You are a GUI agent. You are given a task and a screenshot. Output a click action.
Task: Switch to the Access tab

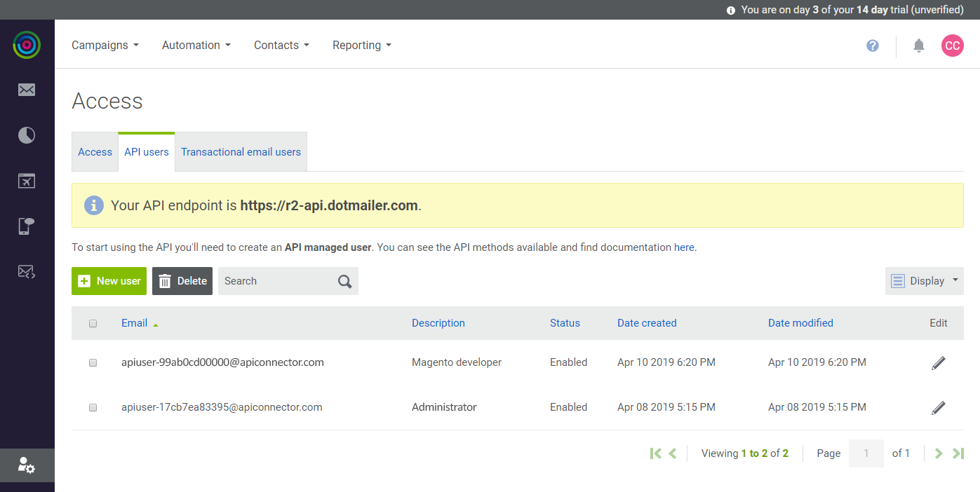(95, 152)
